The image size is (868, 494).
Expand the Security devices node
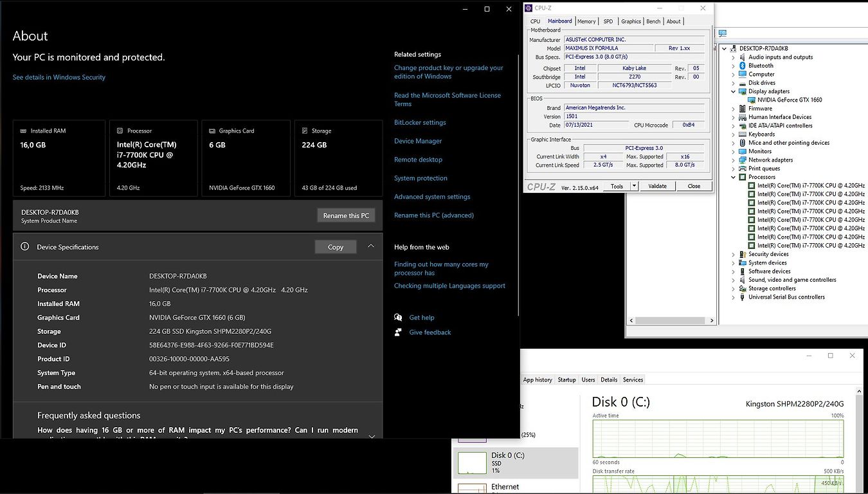coord(733,254)
